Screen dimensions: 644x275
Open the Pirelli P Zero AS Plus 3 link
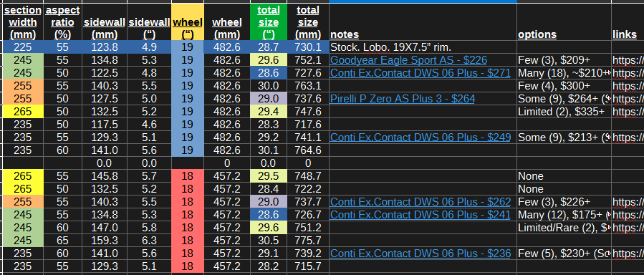pos(402,99)
